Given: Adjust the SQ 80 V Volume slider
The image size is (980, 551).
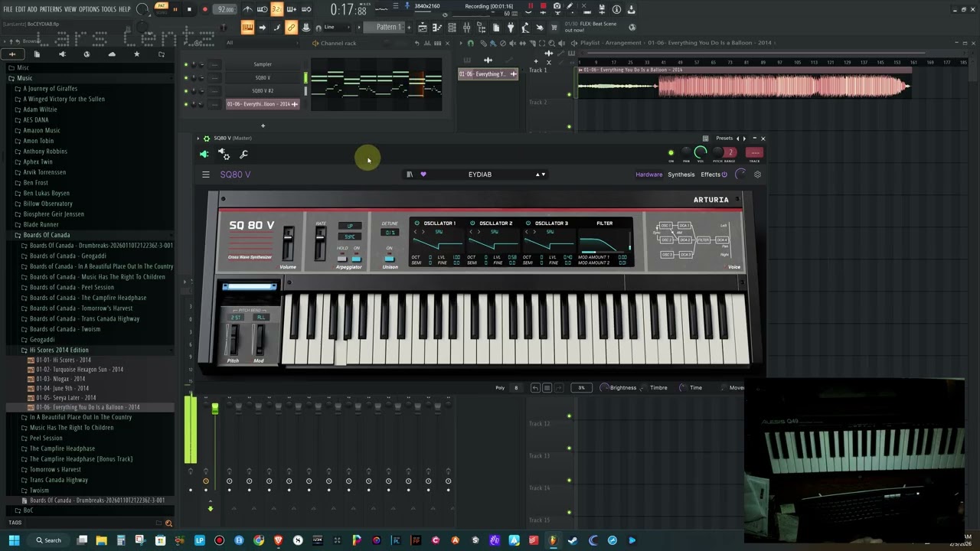Looking at the screenshot, I should click(288, 244).
